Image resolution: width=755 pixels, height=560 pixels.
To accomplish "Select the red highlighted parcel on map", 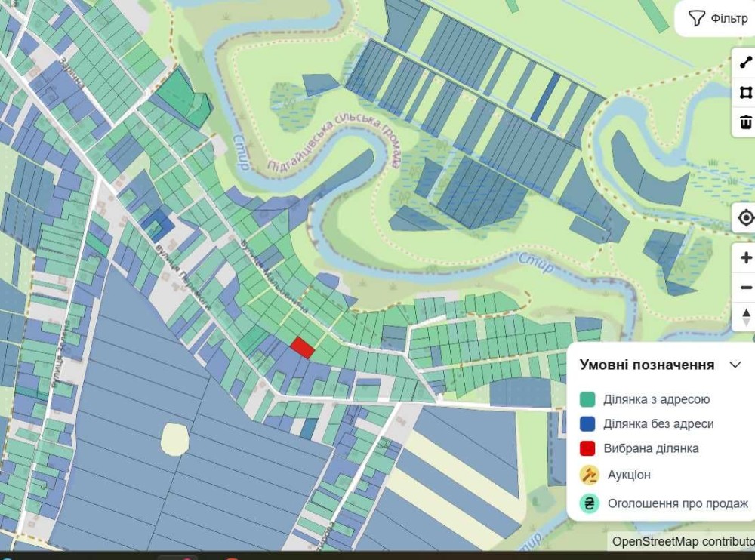I will point(303,348).
